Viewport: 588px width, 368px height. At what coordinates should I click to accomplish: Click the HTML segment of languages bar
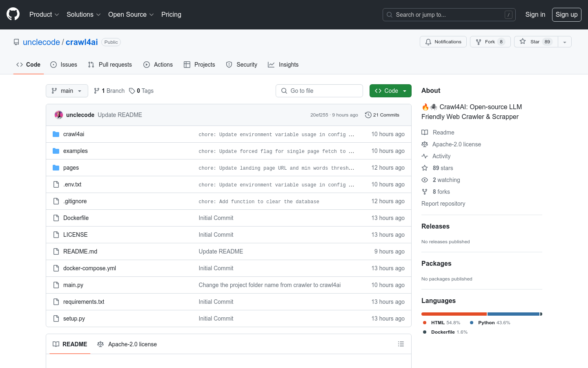coord(454,314)
